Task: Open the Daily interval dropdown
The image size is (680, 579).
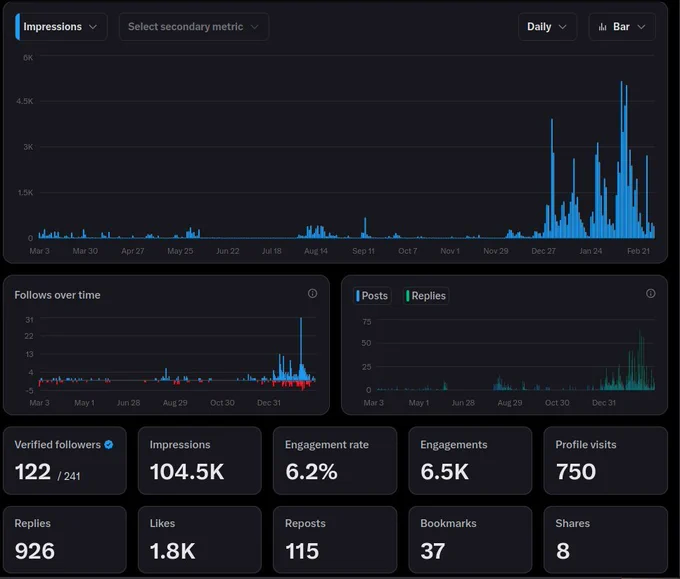Action: pyautogui.click(x=547, y=27)
